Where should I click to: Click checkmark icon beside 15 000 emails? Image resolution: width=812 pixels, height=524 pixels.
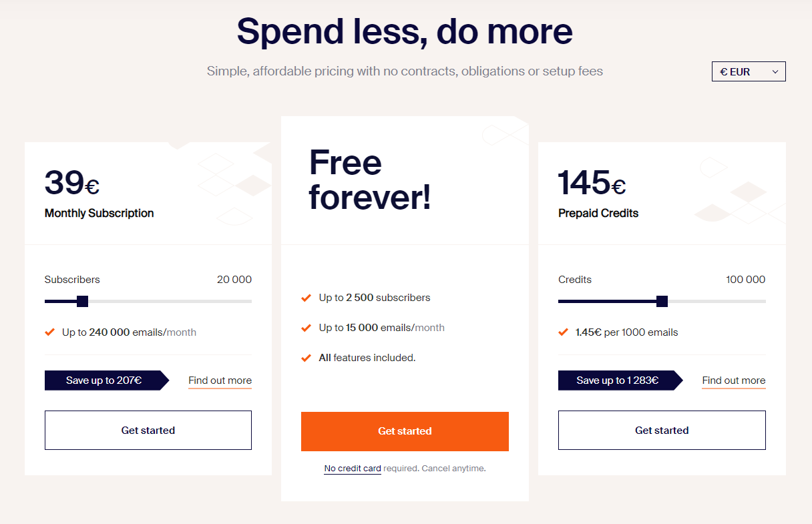coord(306,328)
